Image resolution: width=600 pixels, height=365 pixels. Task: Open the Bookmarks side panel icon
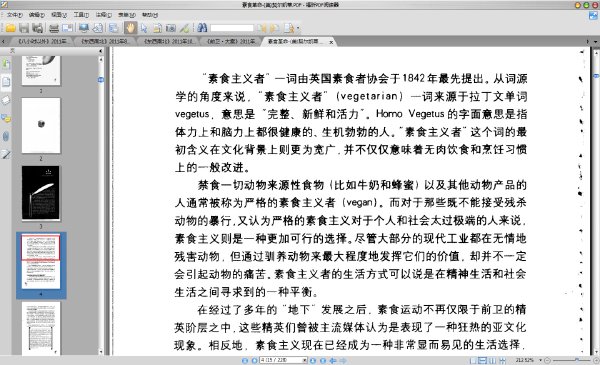pos(6,64)
